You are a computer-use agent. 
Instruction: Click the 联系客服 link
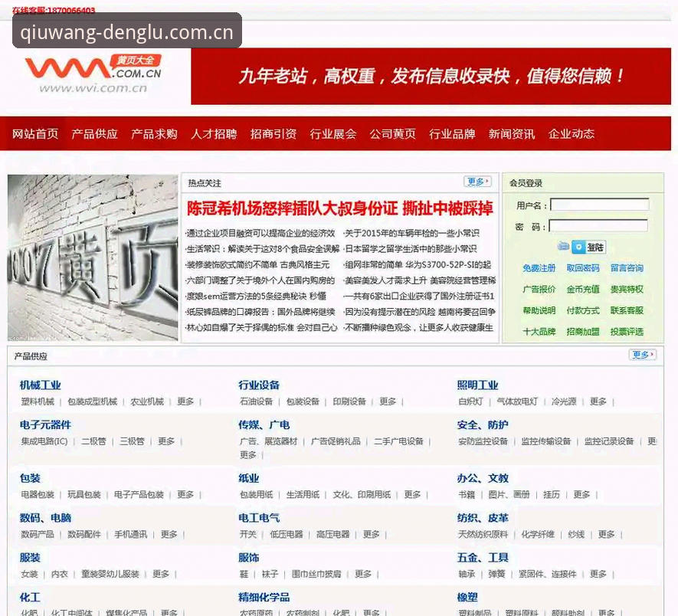coord(627,310)
